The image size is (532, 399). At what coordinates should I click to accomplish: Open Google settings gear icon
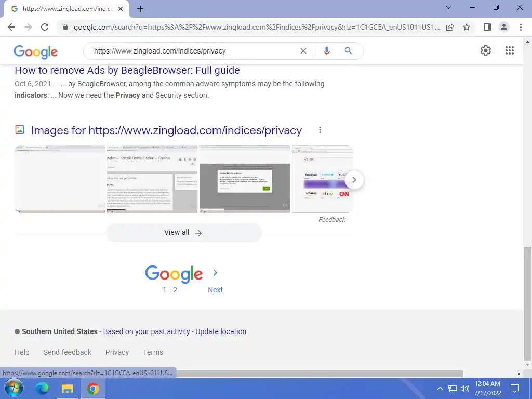486,50
